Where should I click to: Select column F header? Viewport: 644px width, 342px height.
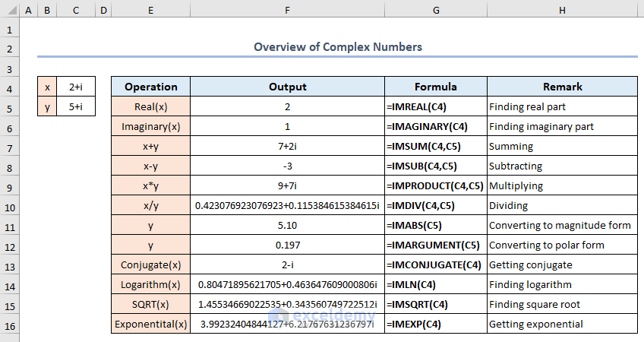coord(288,10)
